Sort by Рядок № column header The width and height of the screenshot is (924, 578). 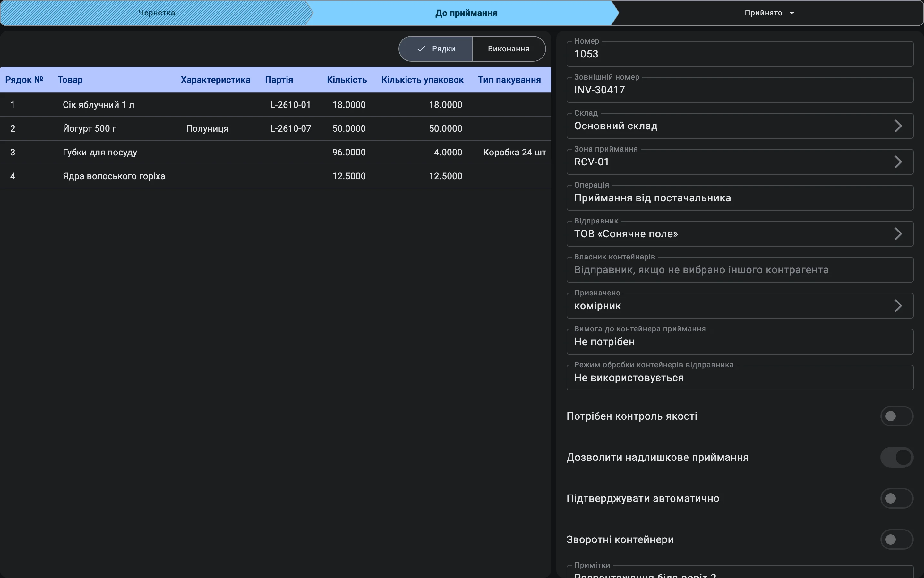coord(24,80)
